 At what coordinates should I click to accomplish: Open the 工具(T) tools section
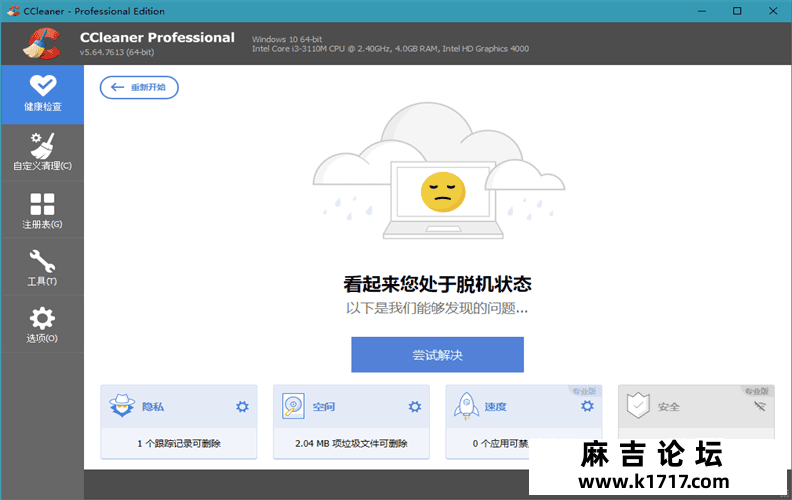click(x=42, y=267)
